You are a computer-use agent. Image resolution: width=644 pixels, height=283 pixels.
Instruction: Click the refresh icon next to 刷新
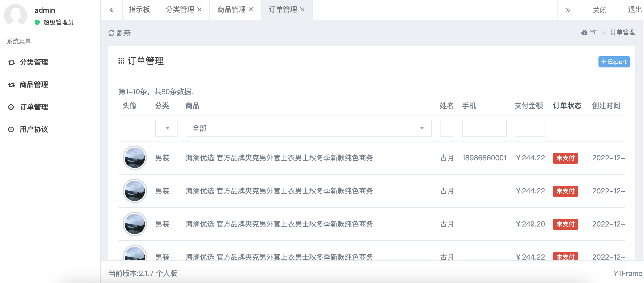click(111, 33)
